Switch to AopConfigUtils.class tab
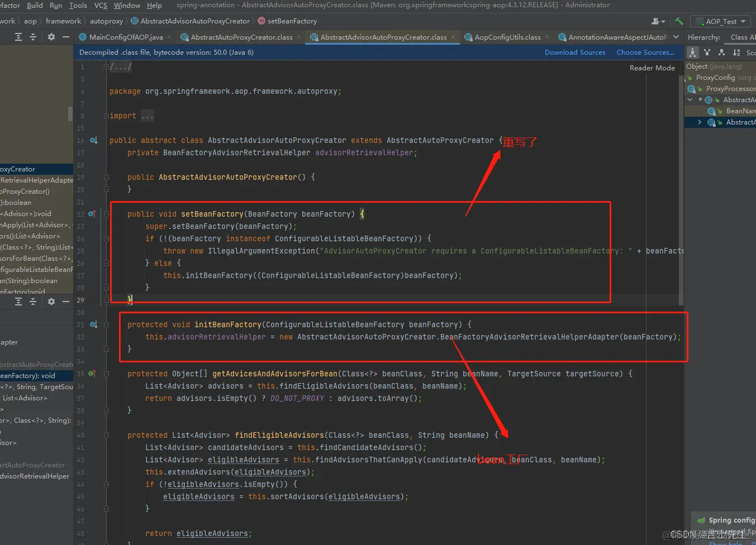Viewport: 756px width, 545px height. pyautogui.click(x=507, y=37)
